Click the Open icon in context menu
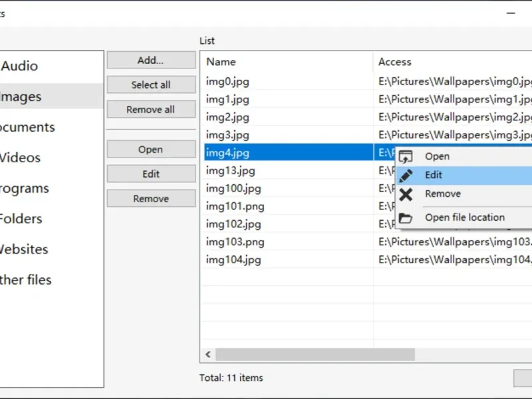The width and height of the screenshot is (532, 399). [406, 156]
